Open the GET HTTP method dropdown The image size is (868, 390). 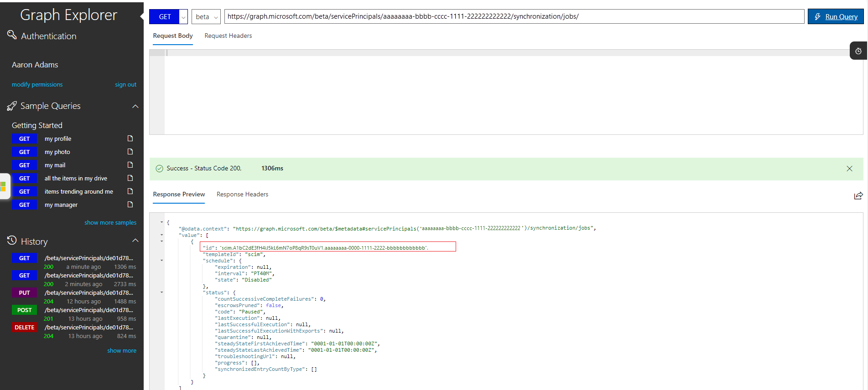coord(183,17)
